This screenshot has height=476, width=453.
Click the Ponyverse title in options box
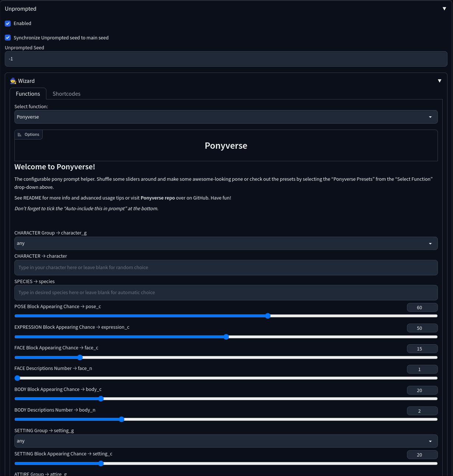tap(226, 146)
